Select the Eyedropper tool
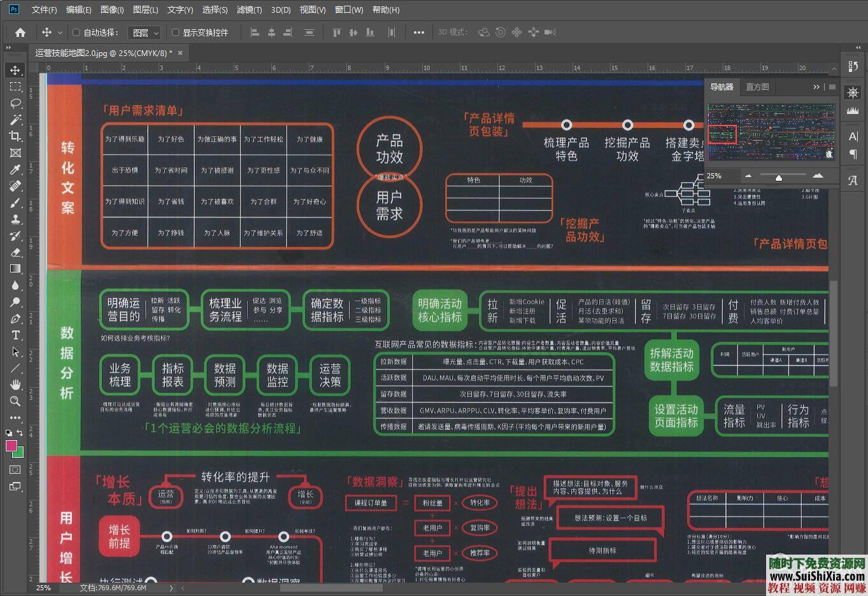 [x=15, y=169]
